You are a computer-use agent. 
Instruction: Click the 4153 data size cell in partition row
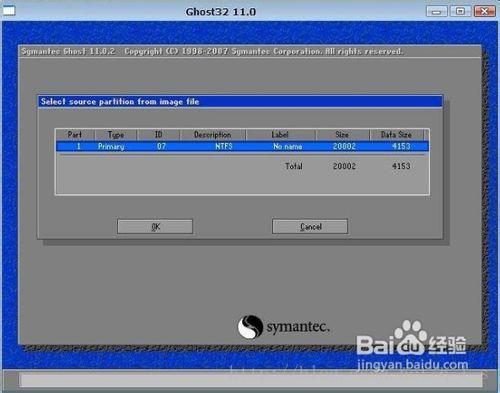401,146
